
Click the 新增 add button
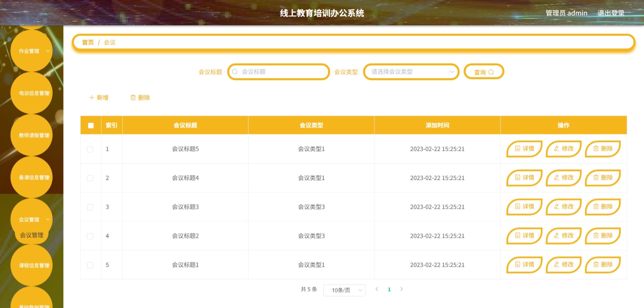tap(99, 97)
